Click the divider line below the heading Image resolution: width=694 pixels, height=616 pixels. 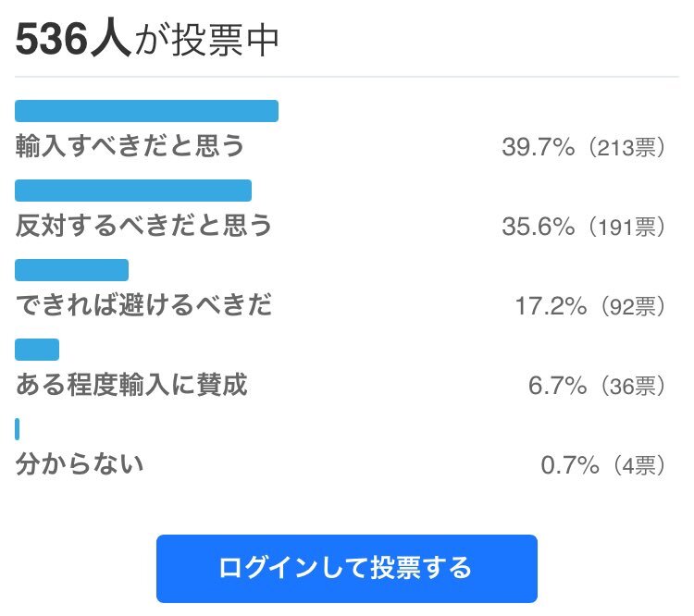click(x=346, y=76)
